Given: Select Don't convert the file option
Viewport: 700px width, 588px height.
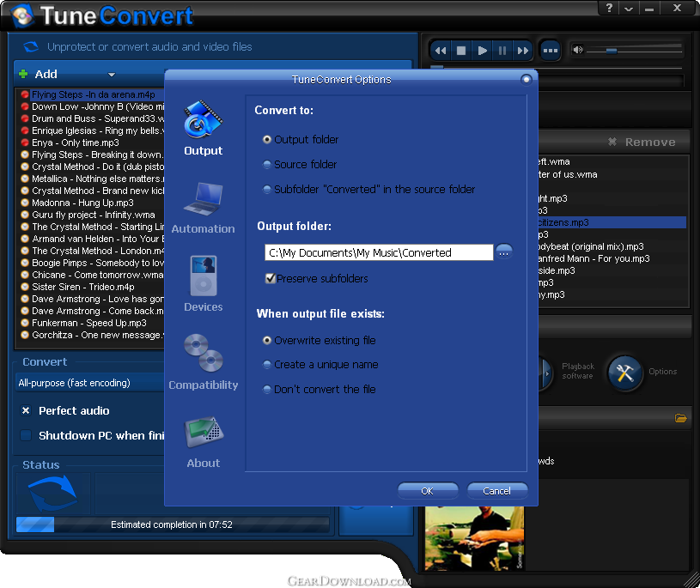Looking at the screenshot, I should (320, 390).
